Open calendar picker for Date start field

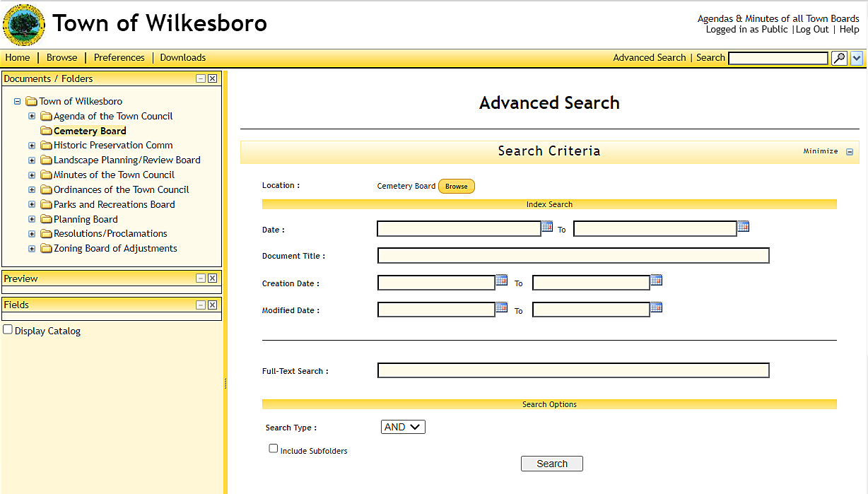point(547,227)
